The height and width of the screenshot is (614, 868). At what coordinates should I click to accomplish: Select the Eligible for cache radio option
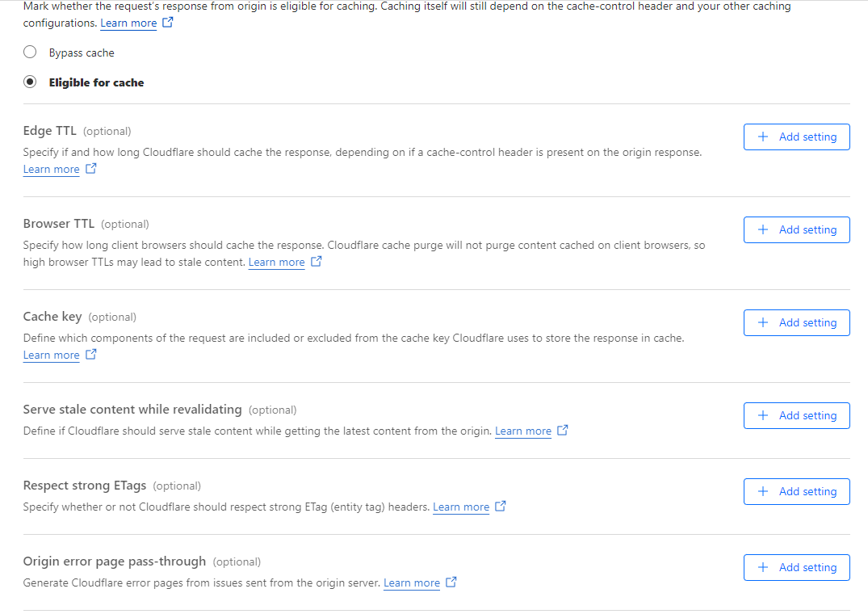(30, 82)
